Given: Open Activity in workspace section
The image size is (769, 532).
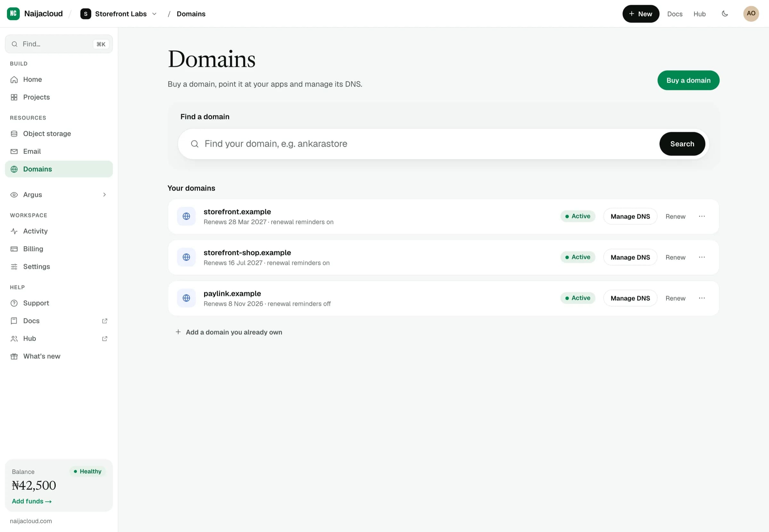Looking at the screenshot, I should [x=59, y=231].
